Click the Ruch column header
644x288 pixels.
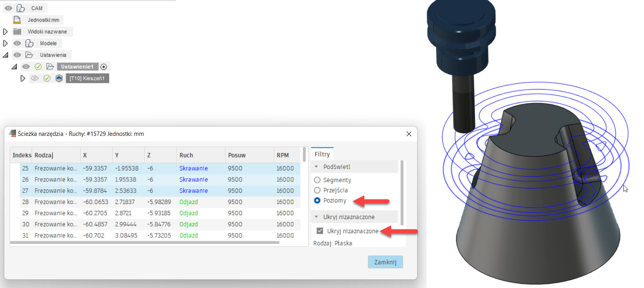186,155
